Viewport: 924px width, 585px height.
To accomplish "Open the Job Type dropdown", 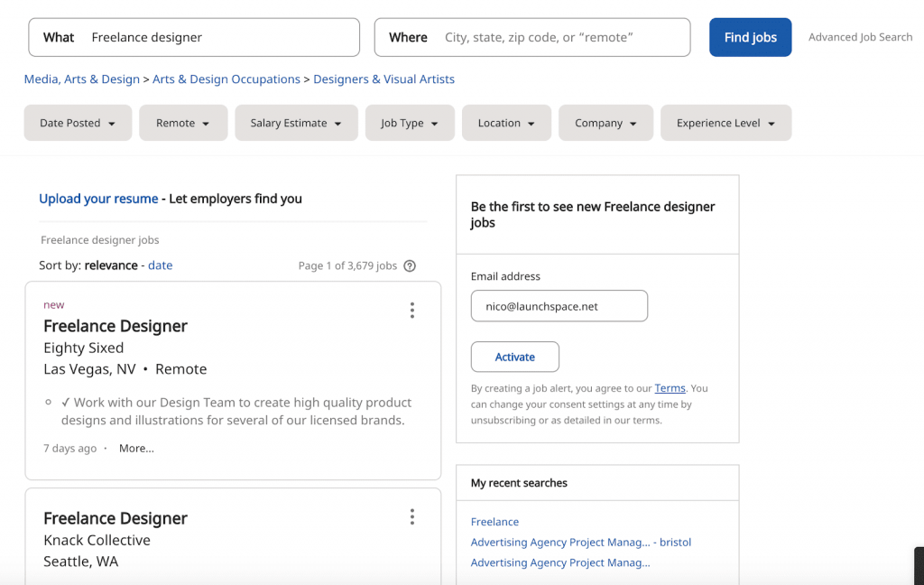I will 410,123.
